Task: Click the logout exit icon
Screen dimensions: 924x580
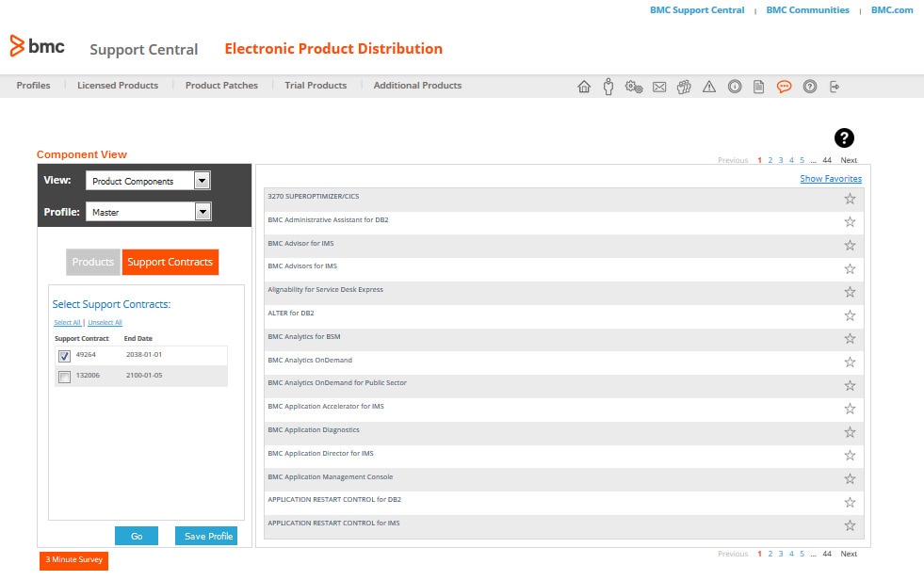Action: (835, 87)
